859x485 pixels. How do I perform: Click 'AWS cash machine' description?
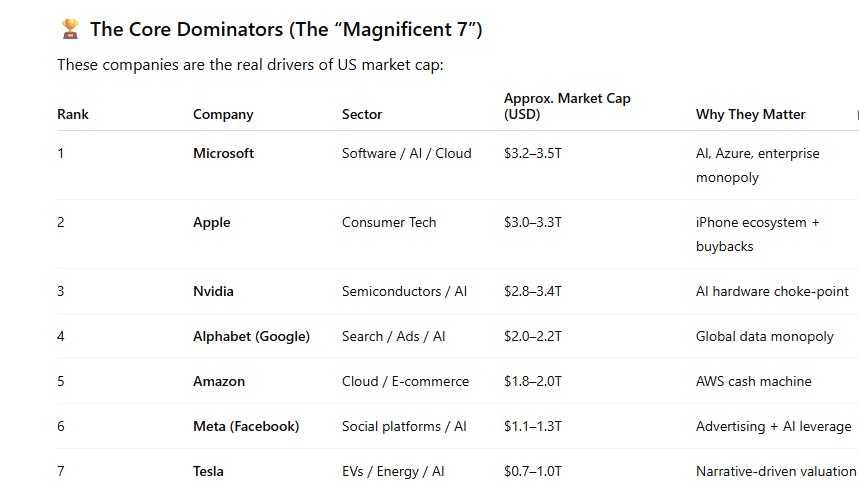(753, 381)
